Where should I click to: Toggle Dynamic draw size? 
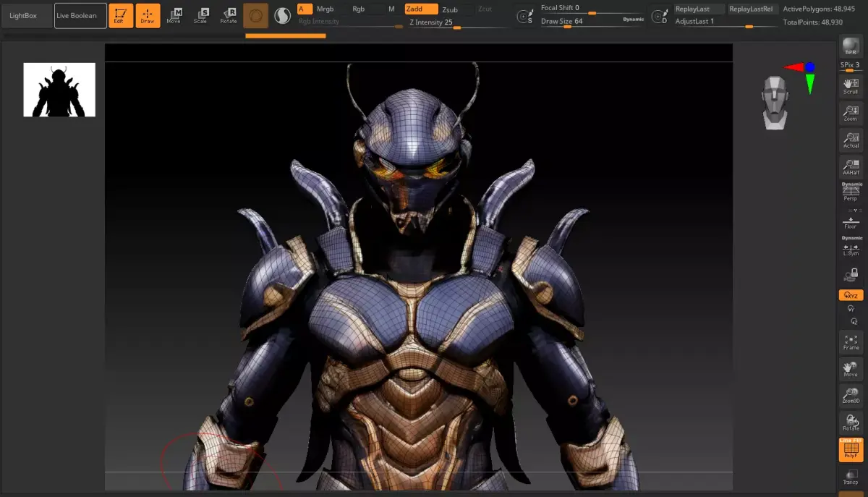click(x=634, y=20)
